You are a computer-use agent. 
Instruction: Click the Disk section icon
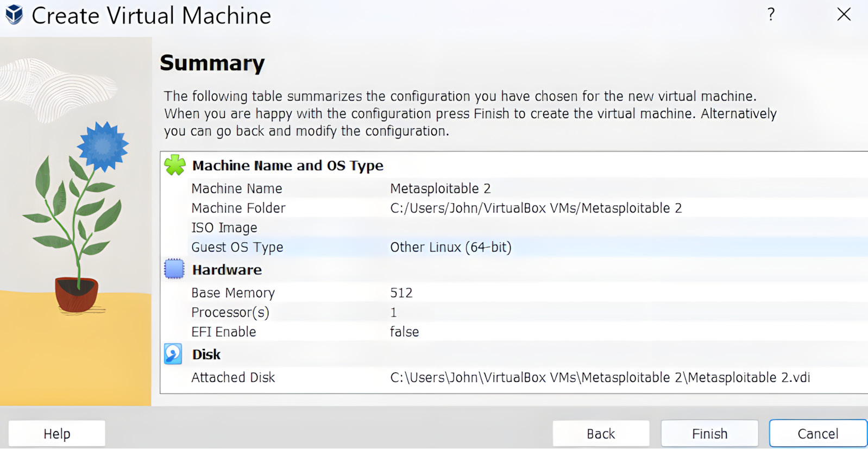173,355
